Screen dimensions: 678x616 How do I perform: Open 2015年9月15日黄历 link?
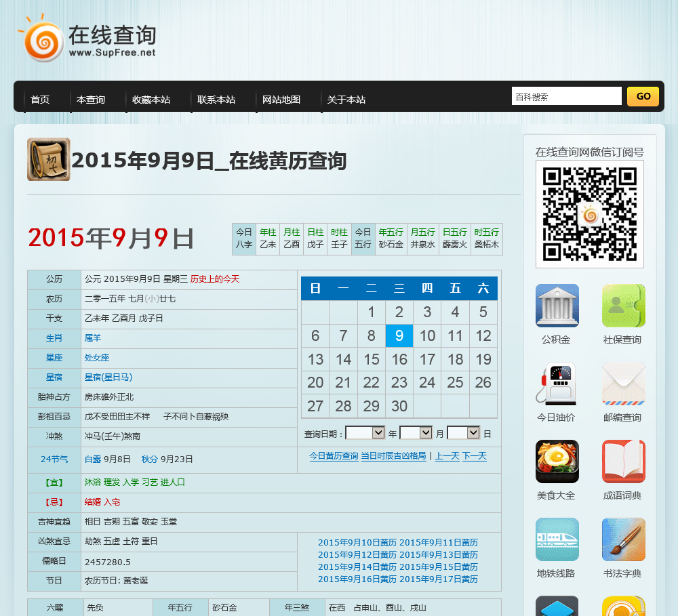(439, 567)
